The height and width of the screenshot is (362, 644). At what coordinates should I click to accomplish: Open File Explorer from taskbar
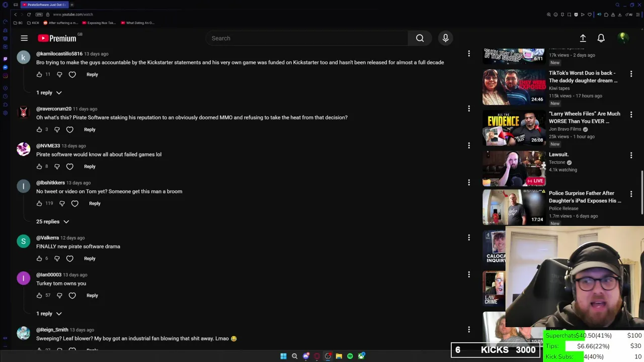[x=339, y=356]
